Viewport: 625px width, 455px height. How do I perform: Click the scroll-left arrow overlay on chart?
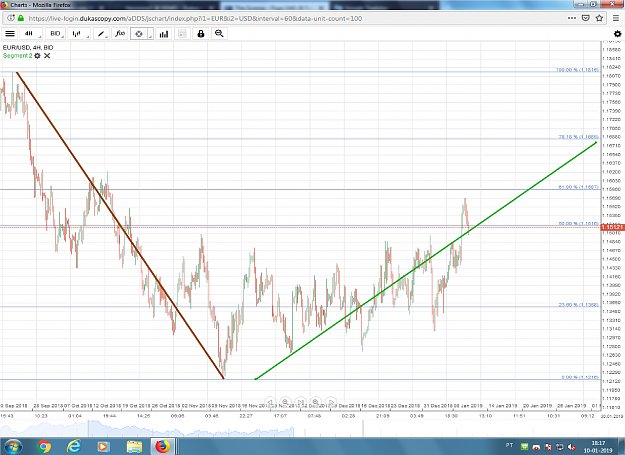(270, 402)
